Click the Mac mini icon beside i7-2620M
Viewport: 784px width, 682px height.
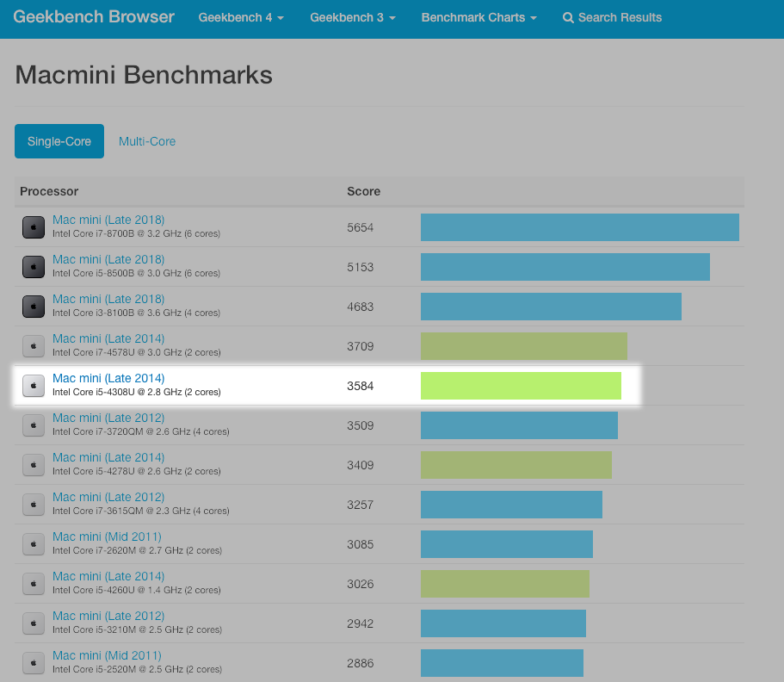(34, 544)
